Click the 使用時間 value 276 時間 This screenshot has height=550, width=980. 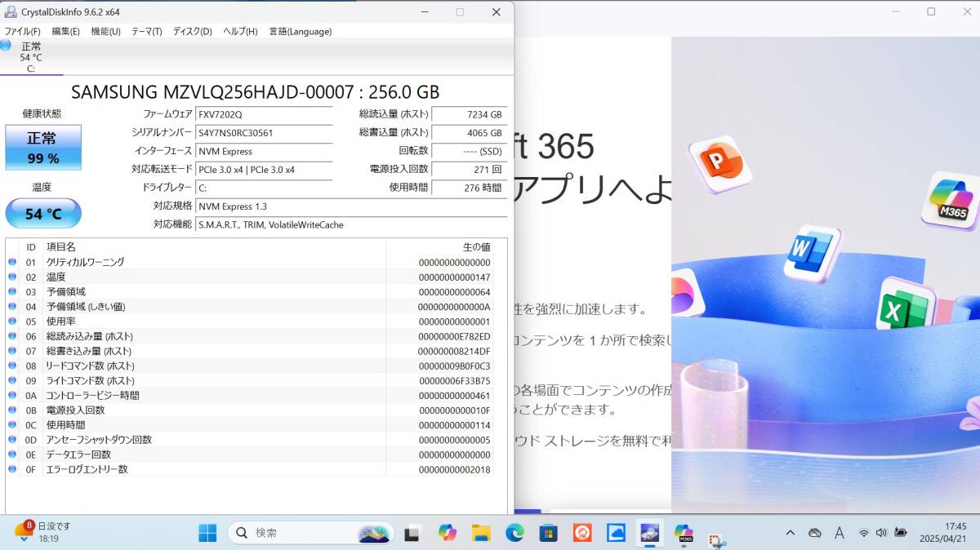pyautogui.click(x=469, y=188)
